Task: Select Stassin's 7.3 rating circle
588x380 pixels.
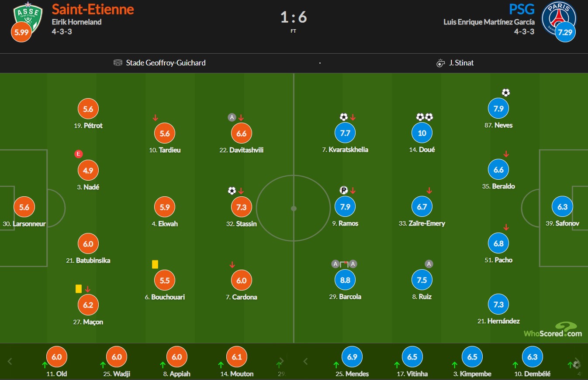Action: [242, 207]
